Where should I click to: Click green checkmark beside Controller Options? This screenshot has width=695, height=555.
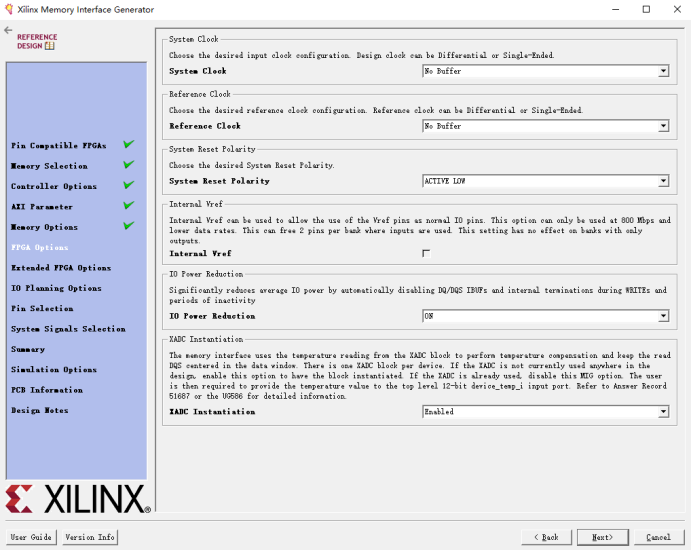pos(129,185)
